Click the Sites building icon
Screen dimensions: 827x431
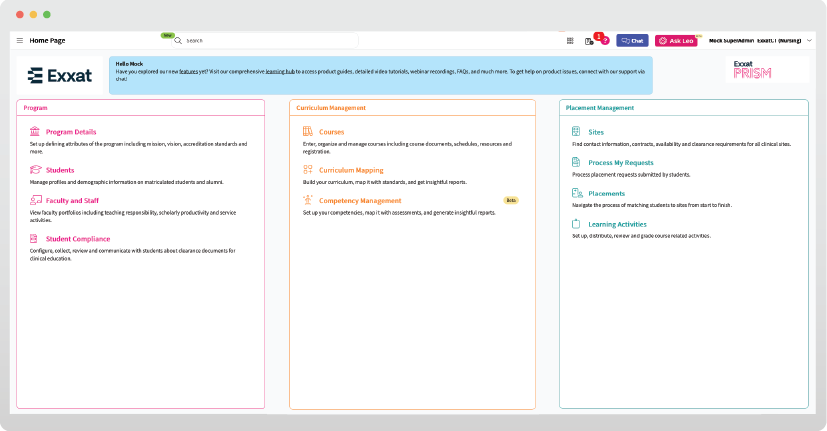coord(576,131)
